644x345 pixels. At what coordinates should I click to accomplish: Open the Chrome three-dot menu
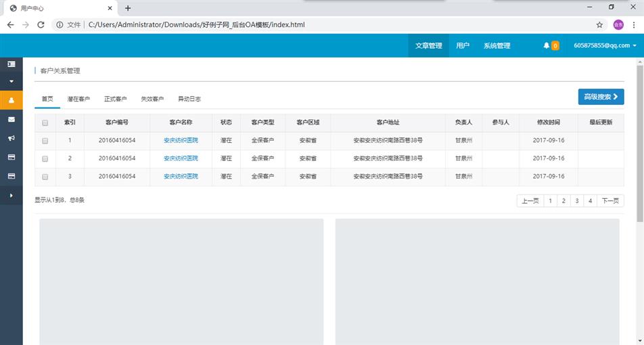pos(634,24)
